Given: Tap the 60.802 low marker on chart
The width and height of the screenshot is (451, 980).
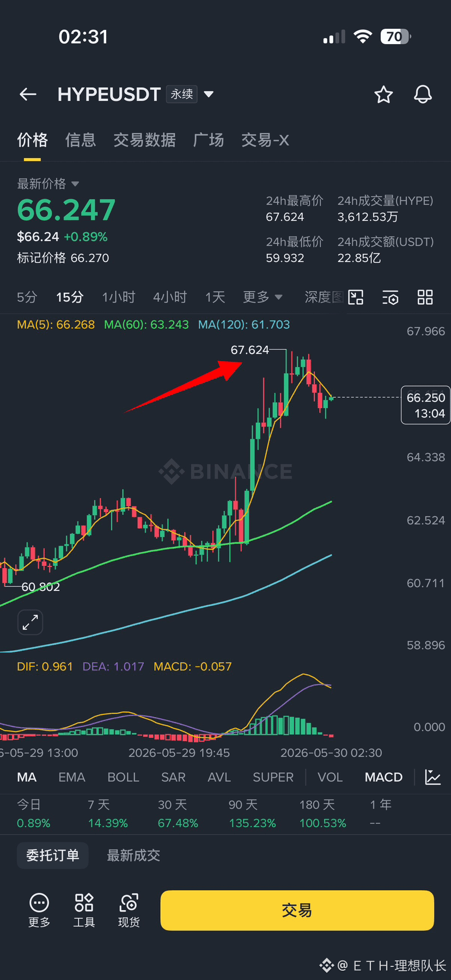Looking at the screenshot, I should click(40, 587).
